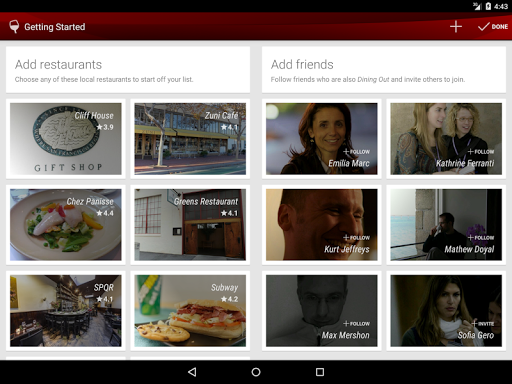Follow Kurt Jeffreys
The height and width of the screenshot is (384, 512).
356,238
